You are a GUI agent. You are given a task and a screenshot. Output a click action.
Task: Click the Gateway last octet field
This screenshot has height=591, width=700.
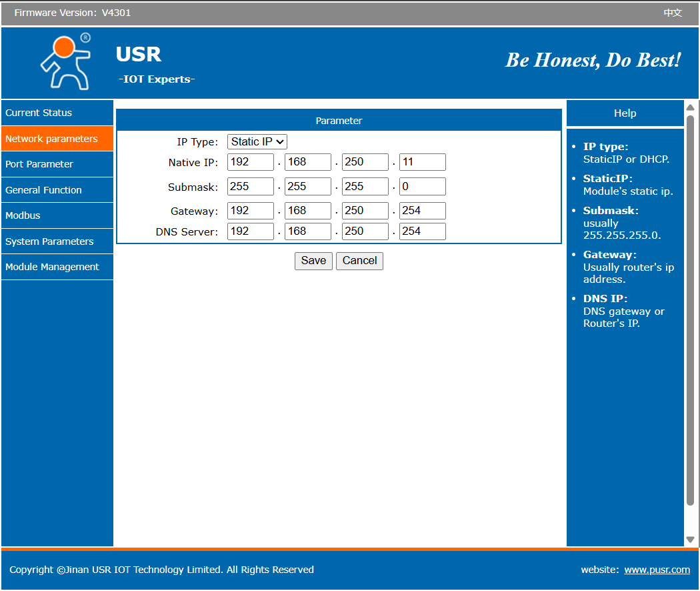422,211
